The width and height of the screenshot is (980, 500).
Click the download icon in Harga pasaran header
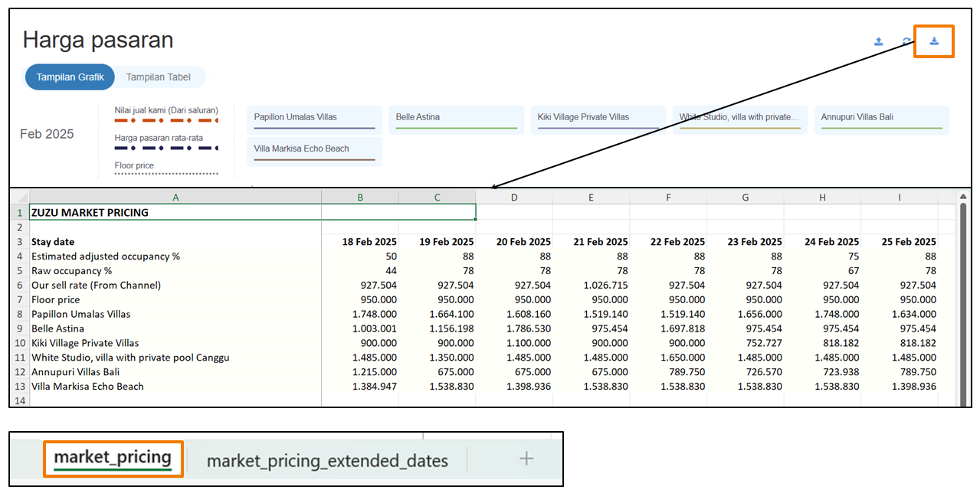(934, 41)
